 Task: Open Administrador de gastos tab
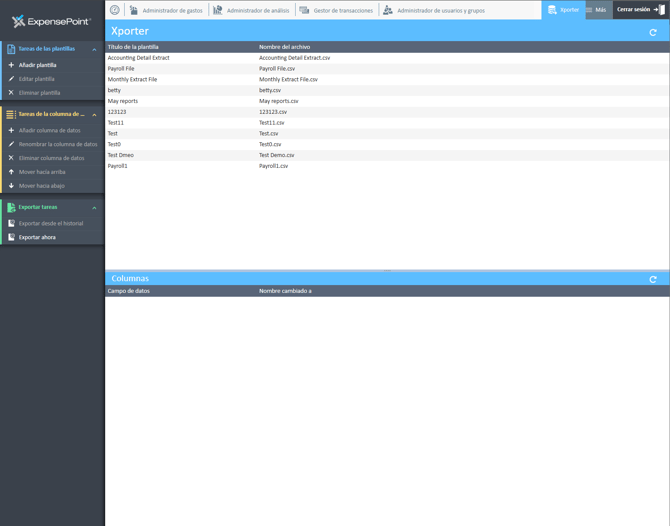pos(167,10)
